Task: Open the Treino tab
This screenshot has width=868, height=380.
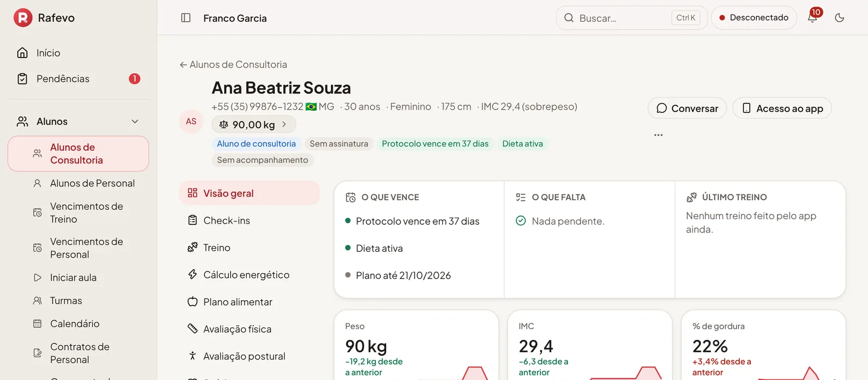Action: tap(250, 248)
